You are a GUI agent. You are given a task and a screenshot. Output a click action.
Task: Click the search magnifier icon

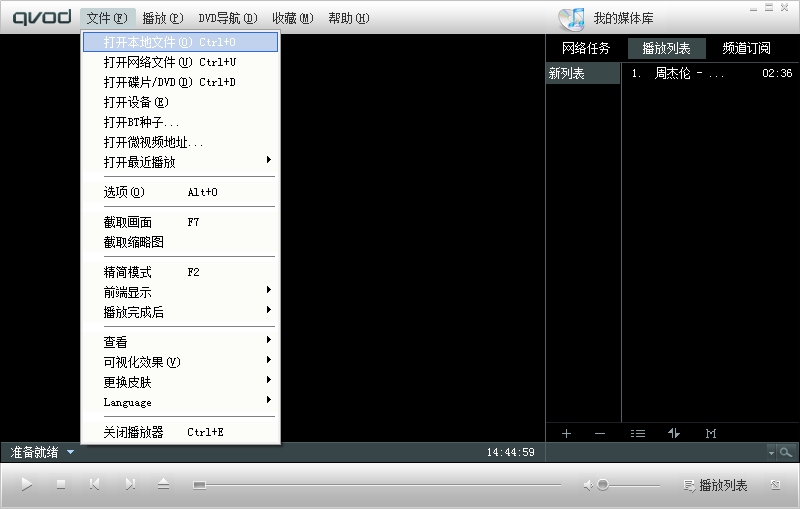coord(786,452)
